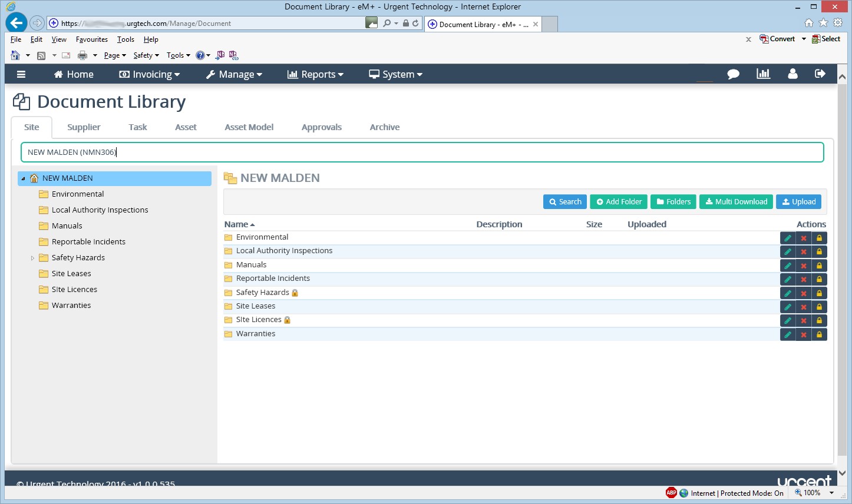
Task: Edit the Environmental folder using its pencil icon
Action: click(788, 237)
